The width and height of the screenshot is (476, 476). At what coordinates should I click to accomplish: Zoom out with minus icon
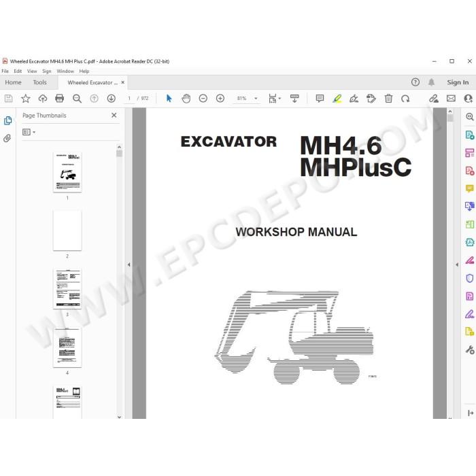point(203,99)
